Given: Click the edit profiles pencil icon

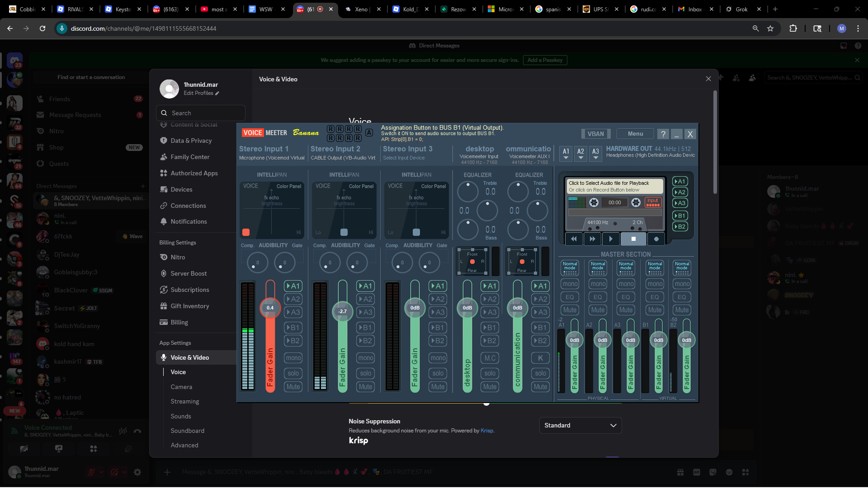Looking at the screenshot, I should 217,93.
